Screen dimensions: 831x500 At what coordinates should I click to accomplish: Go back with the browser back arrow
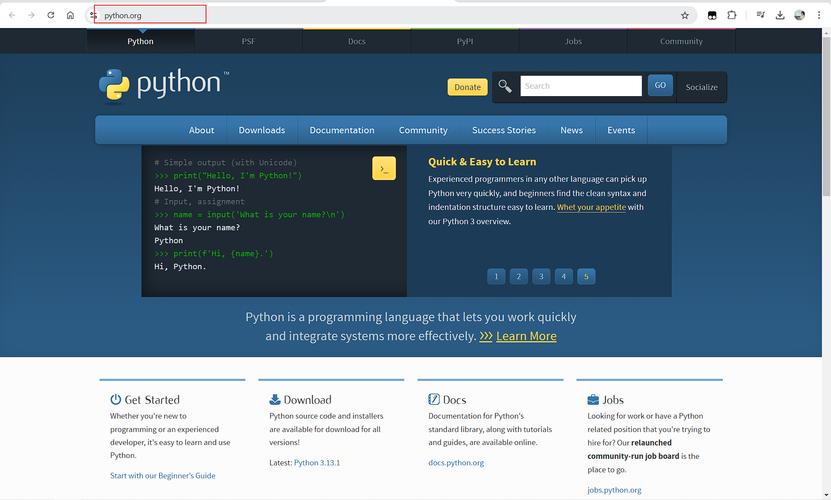(x=12, y=15)
